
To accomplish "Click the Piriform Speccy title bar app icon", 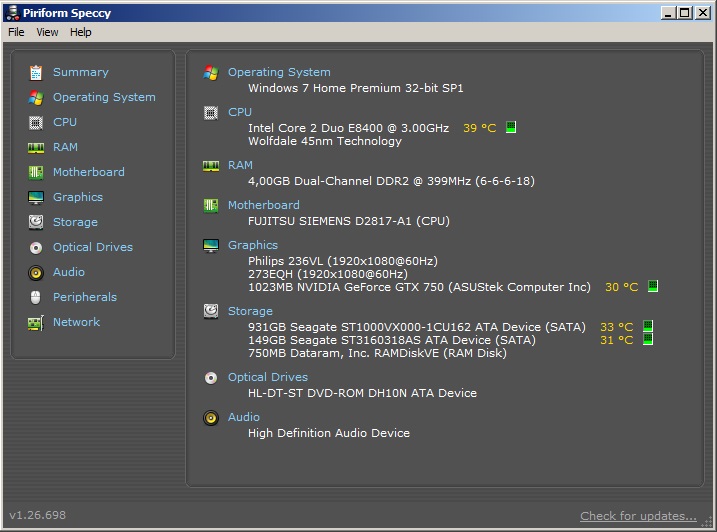I will point(13,13).
